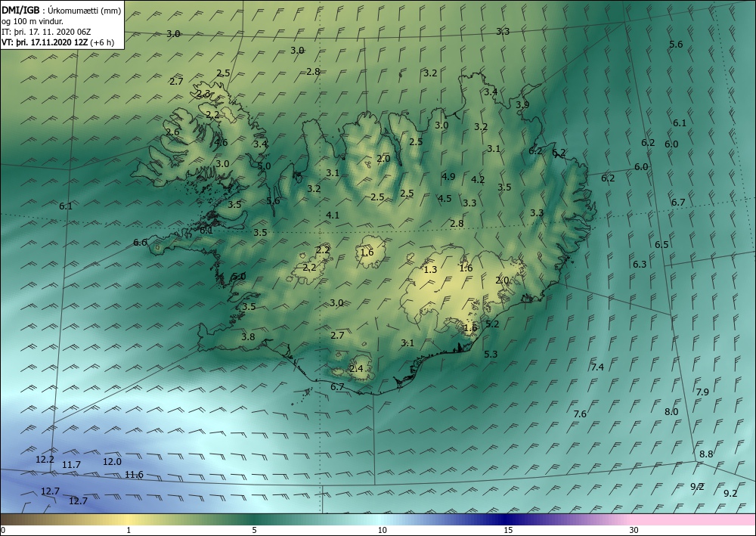This screenshot has height=536, width=756.
Task: Click the 2.3 value on the map
Action: tap(203, 93)
